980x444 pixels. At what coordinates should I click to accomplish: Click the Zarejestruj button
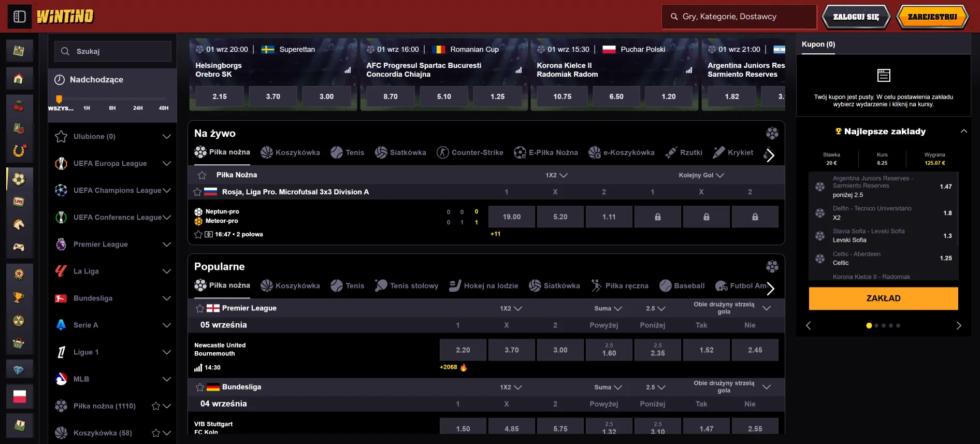[932, 17]
